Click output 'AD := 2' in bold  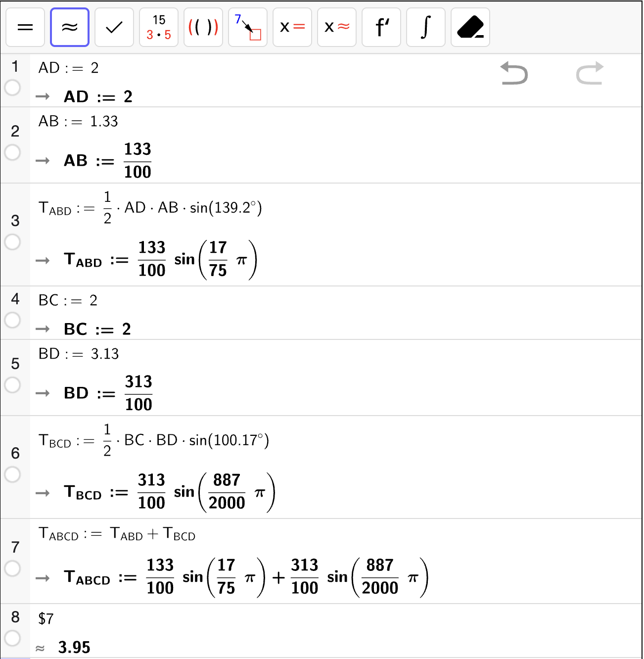coord(98,96)
